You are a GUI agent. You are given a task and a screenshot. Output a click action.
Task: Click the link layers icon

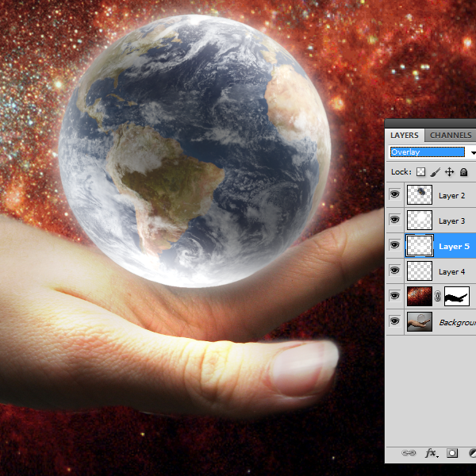(x=409, y=453)
